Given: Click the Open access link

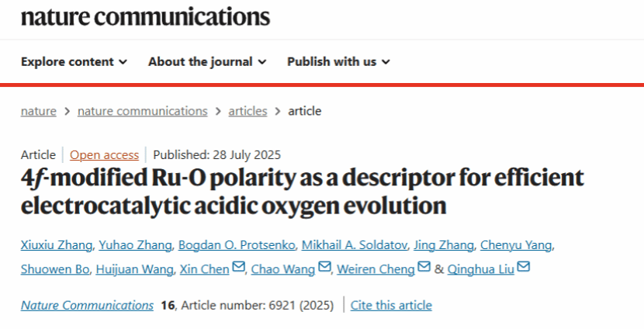Looking at the screenshot, I should (104, 155).
